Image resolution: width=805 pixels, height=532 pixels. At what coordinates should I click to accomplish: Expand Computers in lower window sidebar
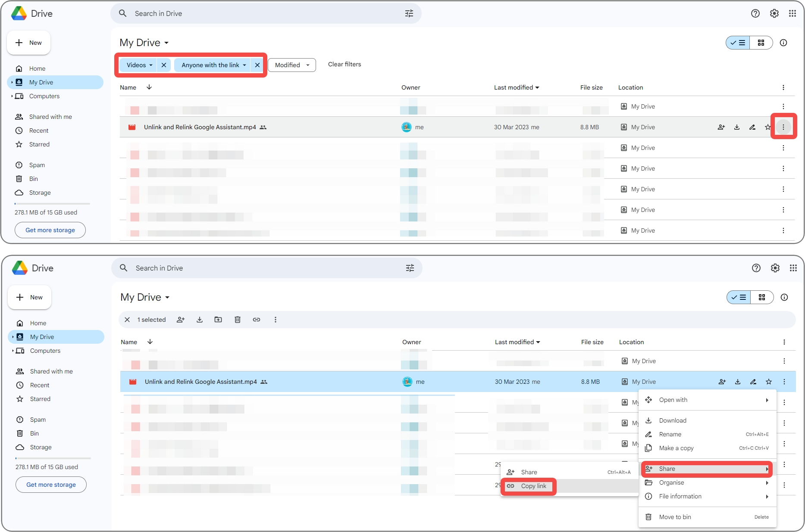[13, 351]
